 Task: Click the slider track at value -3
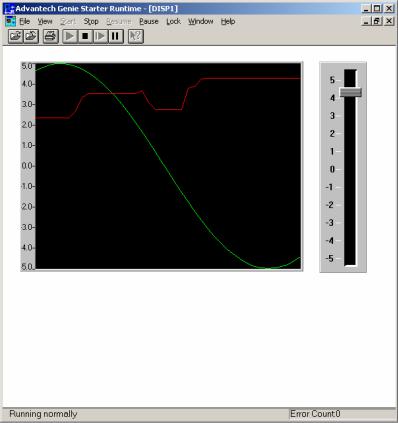pyautogui.click(x=350, y=223)
